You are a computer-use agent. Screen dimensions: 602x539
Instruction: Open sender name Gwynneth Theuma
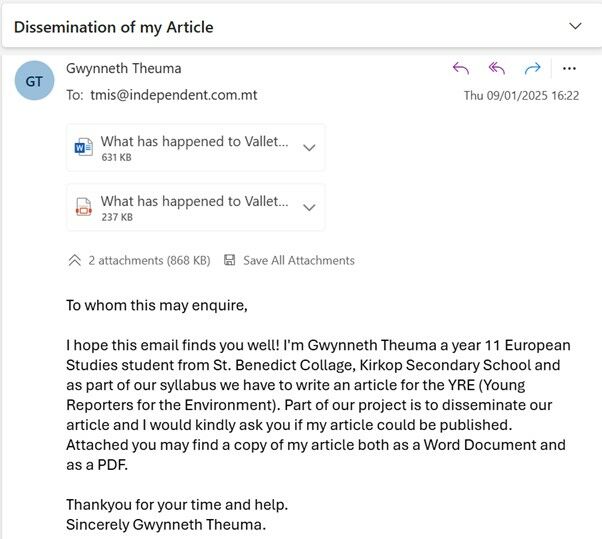click(123, 68)
